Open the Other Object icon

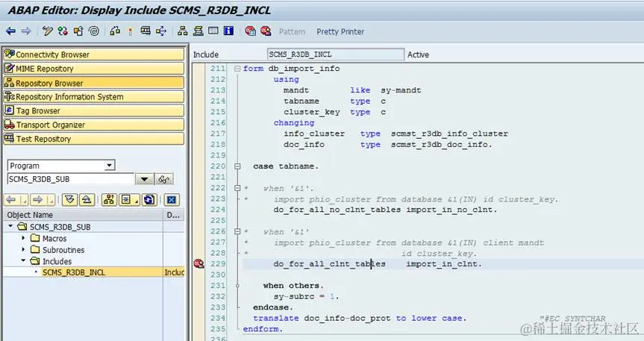[x=78, y=31]
